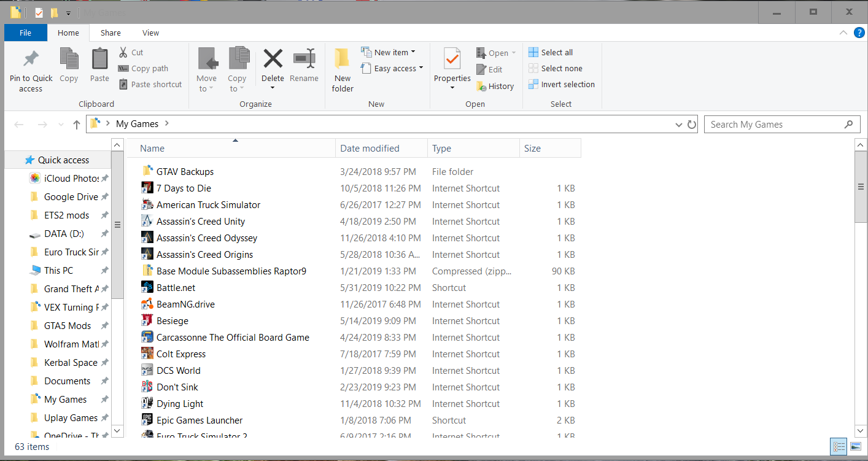This screenshot has width=868, height=461.
Task: Sort by the Type column header
Action: [473, 148]
